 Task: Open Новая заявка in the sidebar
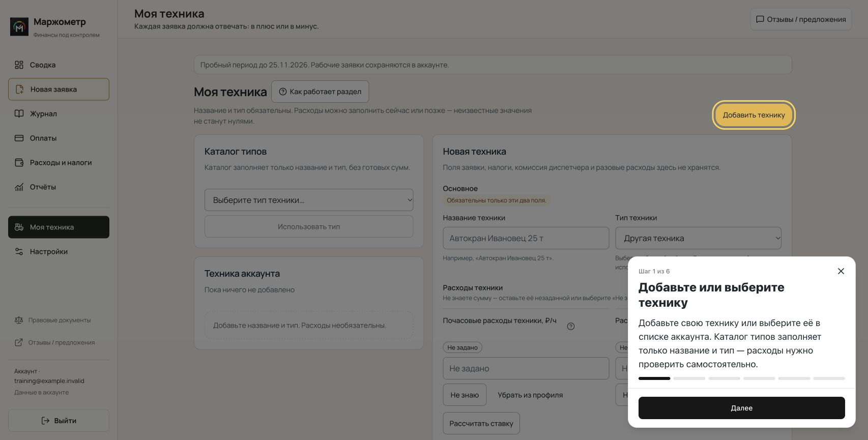click(x=59, y=89)
